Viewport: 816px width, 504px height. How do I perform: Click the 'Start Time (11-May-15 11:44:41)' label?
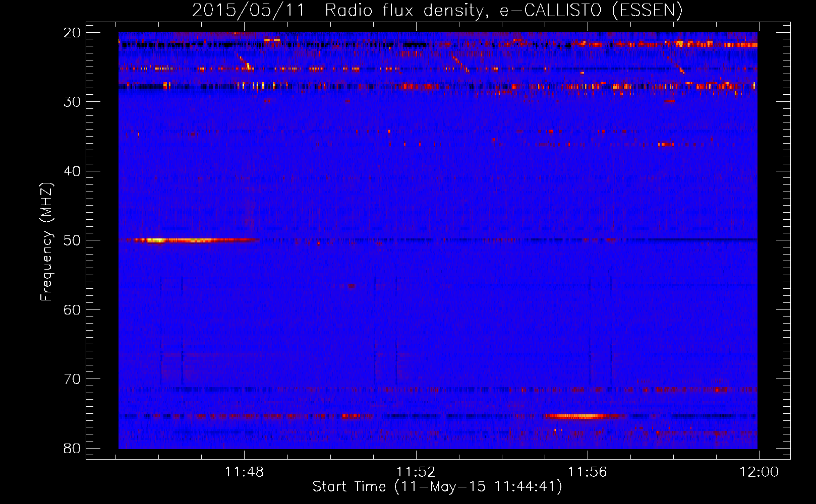pyautogui.click(x=437, y=487)
